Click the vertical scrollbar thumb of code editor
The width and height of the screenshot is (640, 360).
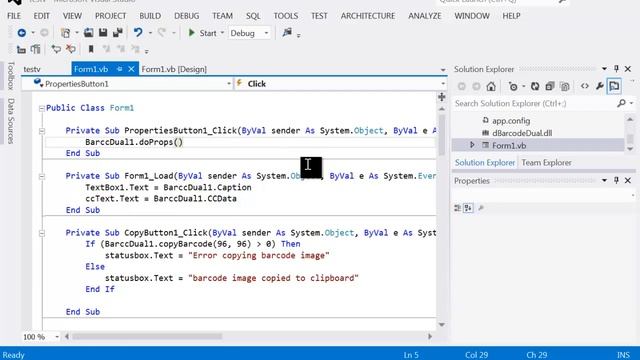coord(442,136)
